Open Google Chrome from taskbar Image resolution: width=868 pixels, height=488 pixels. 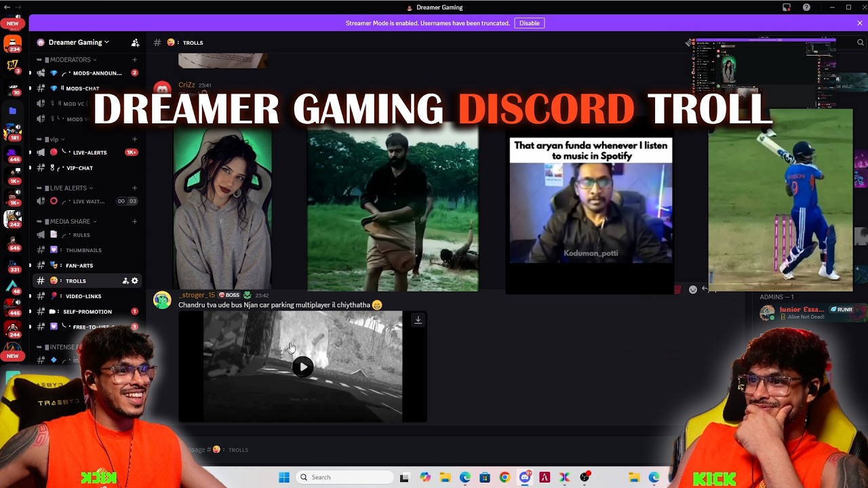(x=505, y=477)
